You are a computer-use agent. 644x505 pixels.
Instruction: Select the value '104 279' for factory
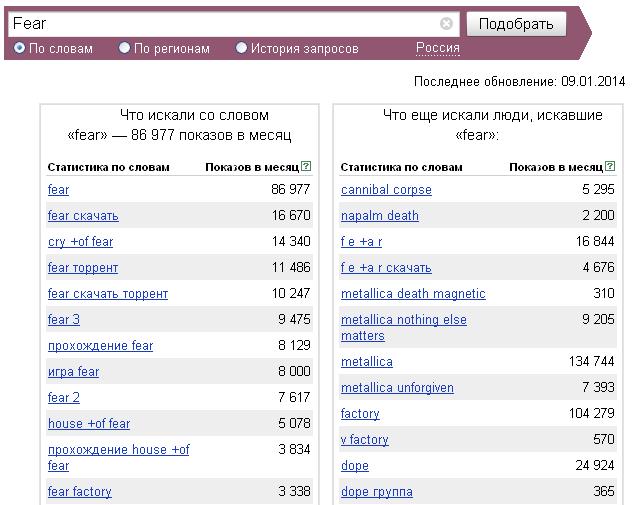591,413
